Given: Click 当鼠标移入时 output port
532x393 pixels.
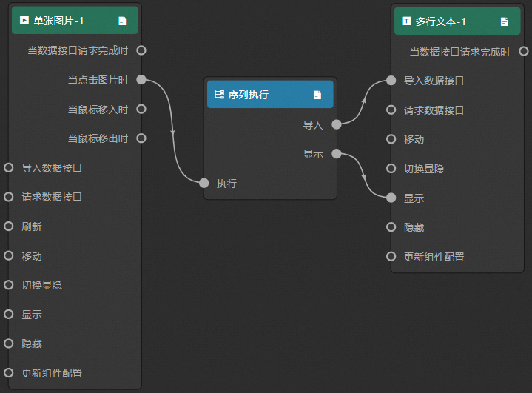Looking at the screenshot, I should (x=141, y=110).
